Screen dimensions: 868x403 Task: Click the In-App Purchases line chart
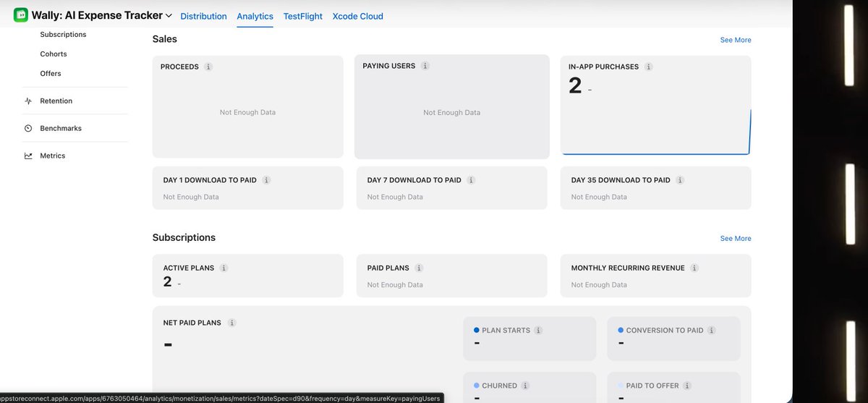pyautogui.click(x=656, y=132)
